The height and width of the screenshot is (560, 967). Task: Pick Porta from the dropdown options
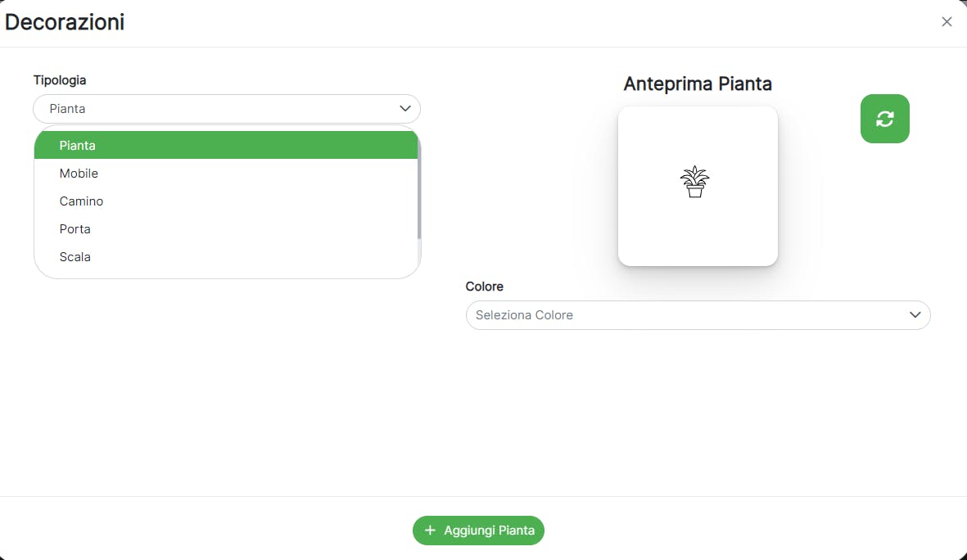point(75,229)
